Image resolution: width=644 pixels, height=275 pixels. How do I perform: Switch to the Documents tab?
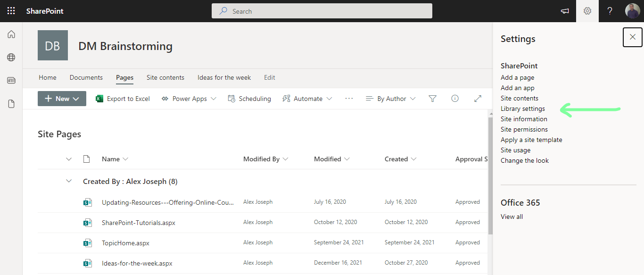click(86, 77)
